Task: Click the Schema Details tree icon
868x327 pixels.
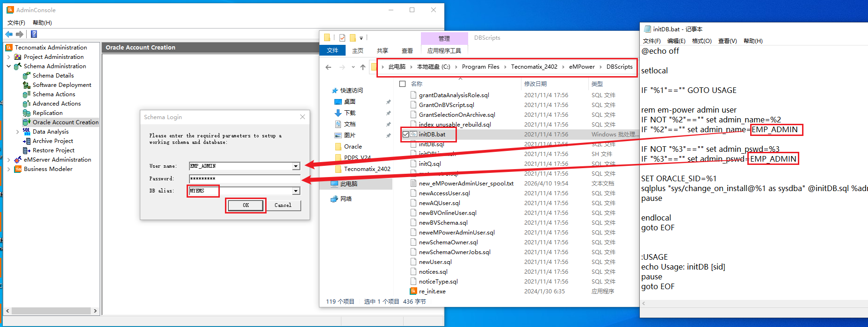Action: coord(27,76)
